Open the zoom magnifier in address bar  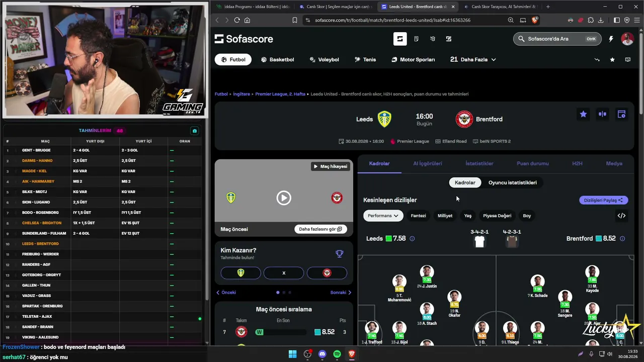point(511,20)
